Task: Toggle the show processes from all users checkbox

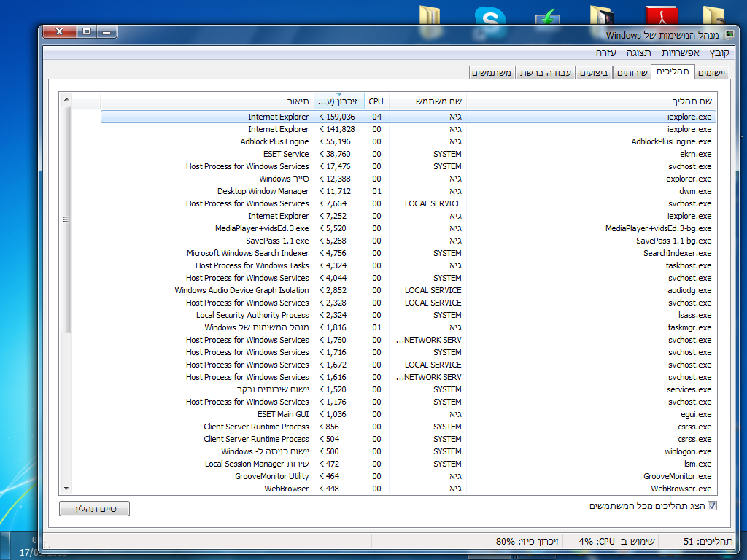Action: click(x=713, y=506)
